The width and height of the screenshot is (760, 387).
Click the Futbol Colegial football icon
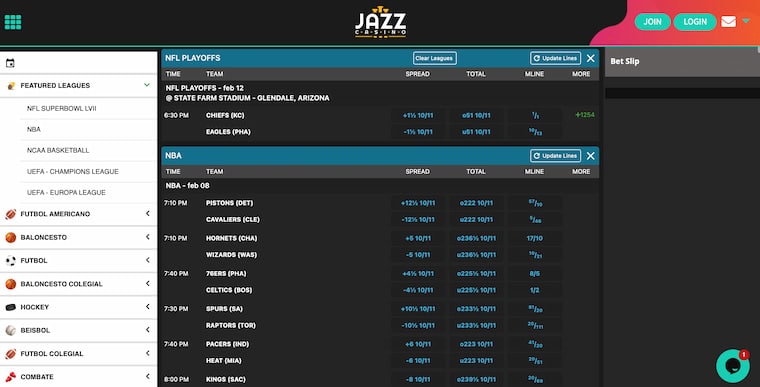(11, 354)
